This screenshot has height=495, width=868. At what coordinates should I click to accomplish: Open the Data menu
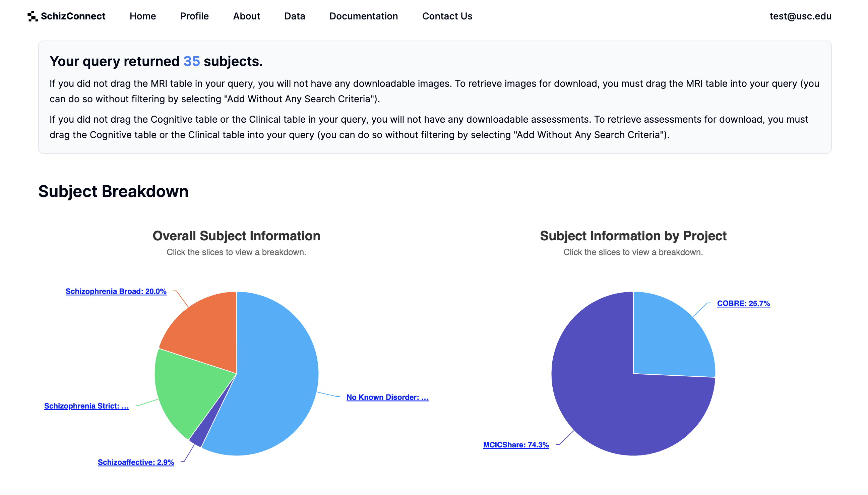click(x=294, y=16)
